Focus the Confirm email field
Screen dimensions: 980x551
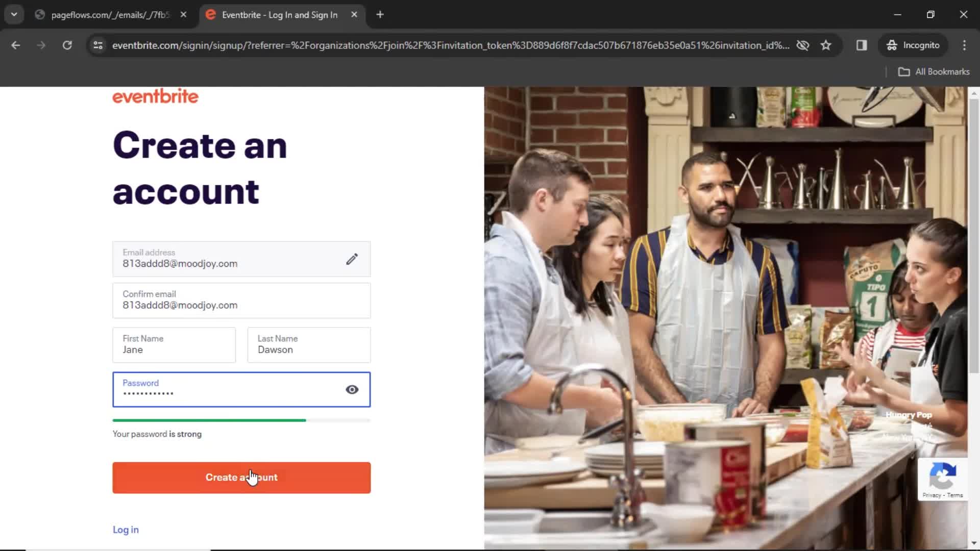(x=241, y=300)
